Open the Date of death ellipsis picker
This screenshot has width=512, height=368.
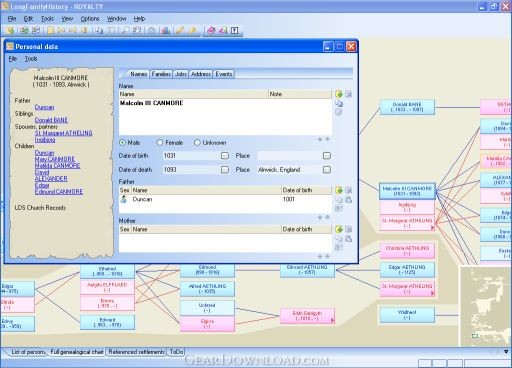225,170
